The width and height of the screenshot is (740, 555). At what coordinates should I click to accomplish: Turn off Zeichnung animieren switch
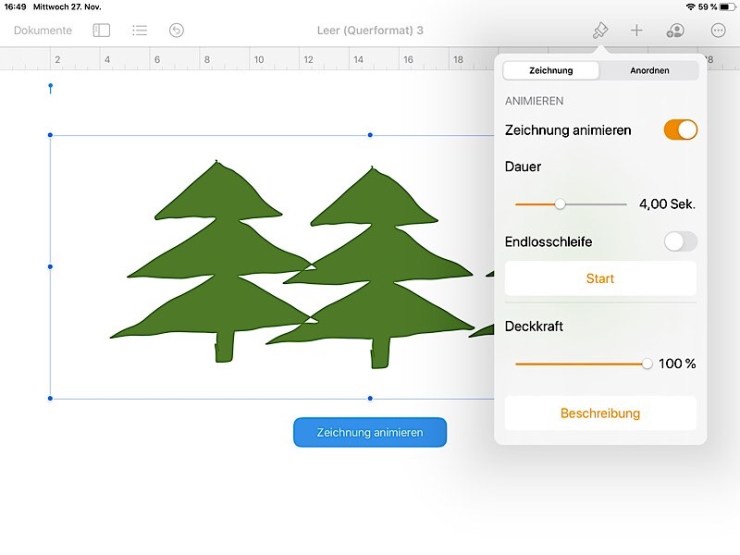tap(680, 130)
